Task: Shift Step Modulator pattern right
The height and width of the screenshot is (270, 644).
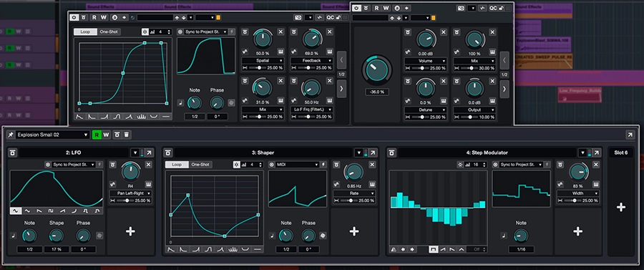Action: [x=412, y=249]
